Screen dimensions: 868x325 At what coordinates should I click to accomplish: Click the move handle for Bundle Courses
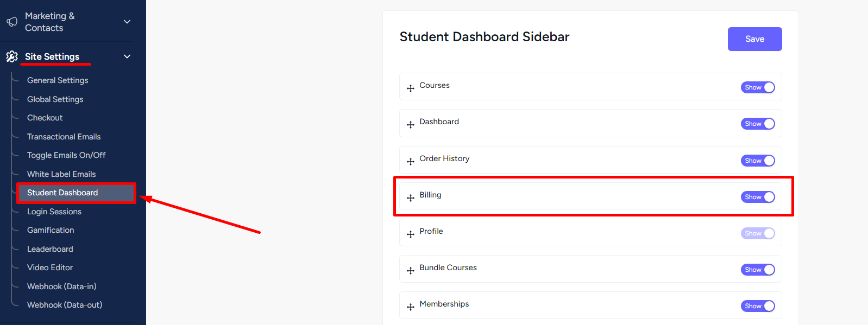coord(411,271)
